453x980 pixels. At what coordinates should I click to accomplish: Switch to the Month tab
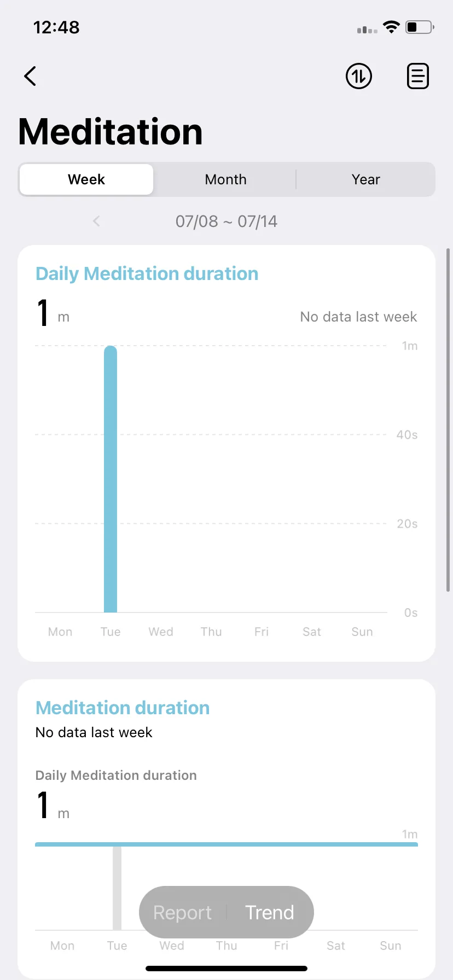tap(225, 179)
